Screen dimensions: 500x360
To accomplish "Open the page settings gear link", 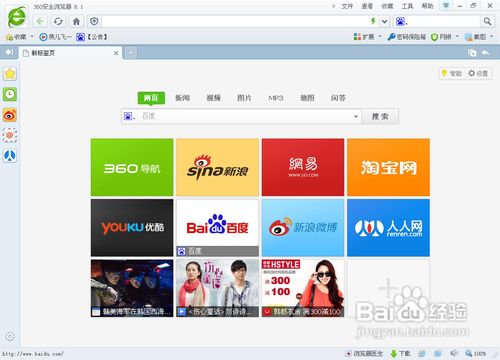I will pyautogui.click(x=478, y=73).
